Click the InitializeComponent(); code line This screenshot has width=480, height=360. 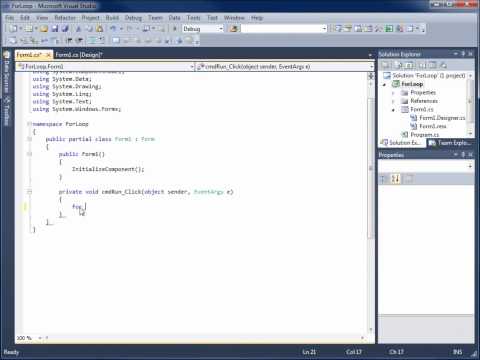(x=108, y=169)
